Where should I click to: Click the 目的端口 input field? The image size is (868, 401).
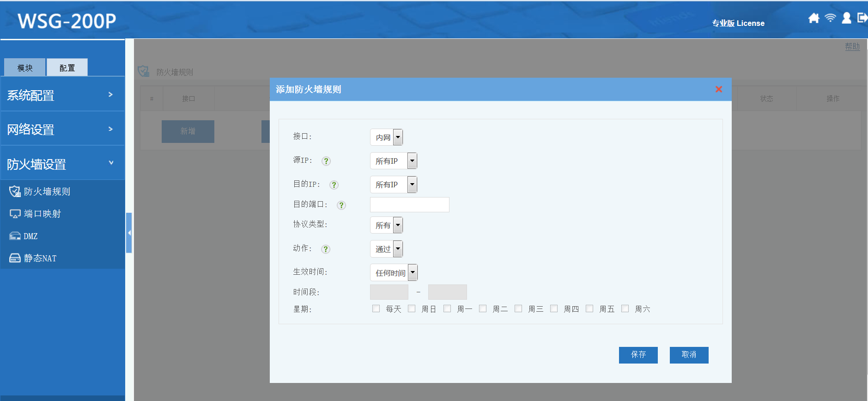[x=409, y=205]
